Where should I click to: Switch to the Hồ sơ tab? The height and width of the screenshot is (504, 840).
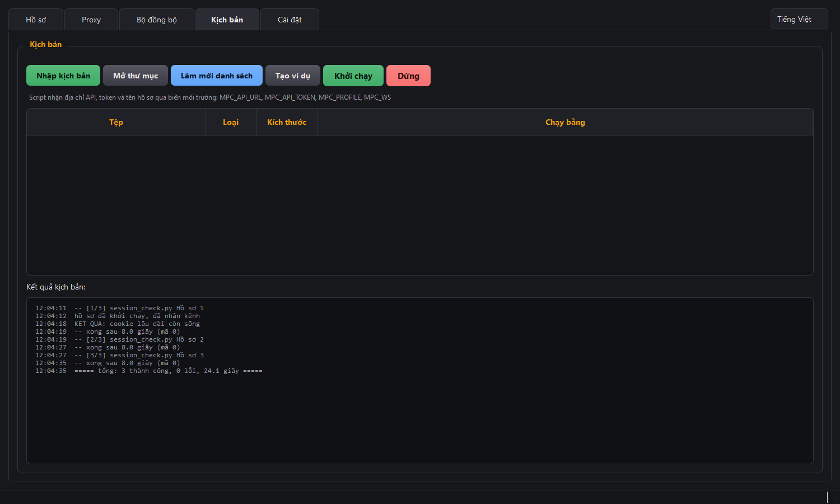pyautogui.click(x=36, y=20)
